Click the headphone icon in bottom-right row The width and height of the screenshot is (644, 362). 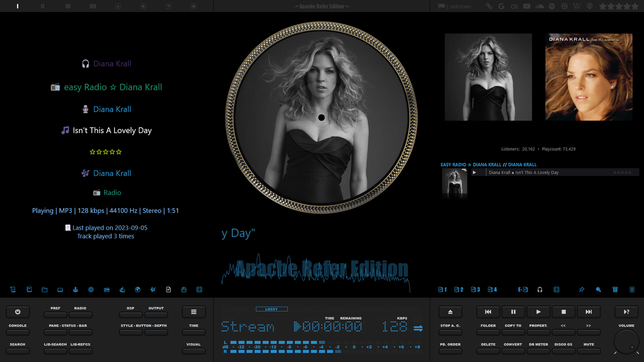(540, 290)
